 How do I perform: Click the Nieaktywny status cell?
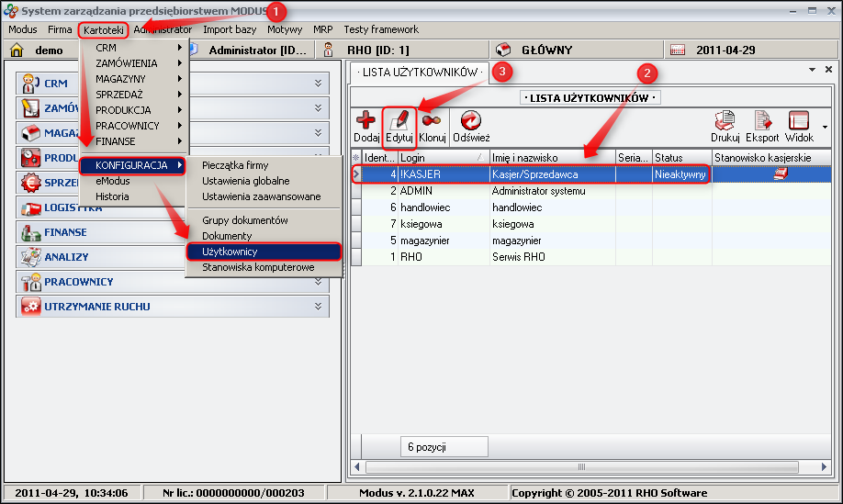coord(681,174)
